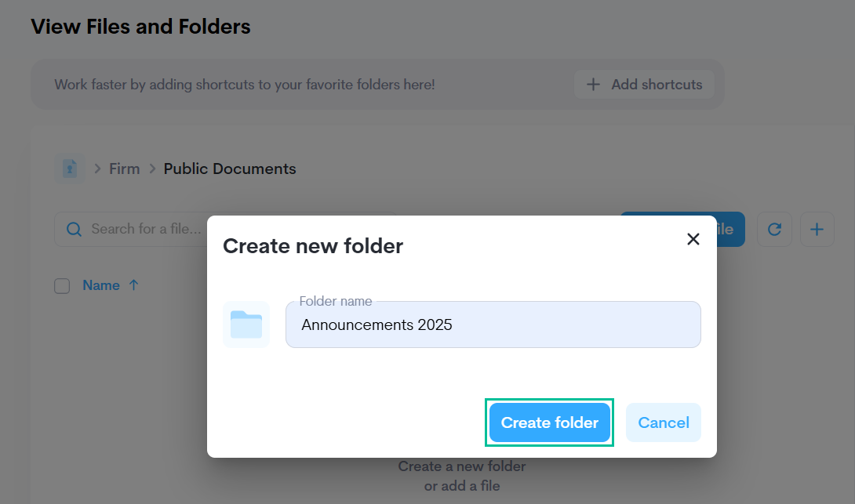Close the Create new folder dialog
Image resolution: width=855 pixels, height=504 pixels.
pyautogui.click(x=693, y=239)
